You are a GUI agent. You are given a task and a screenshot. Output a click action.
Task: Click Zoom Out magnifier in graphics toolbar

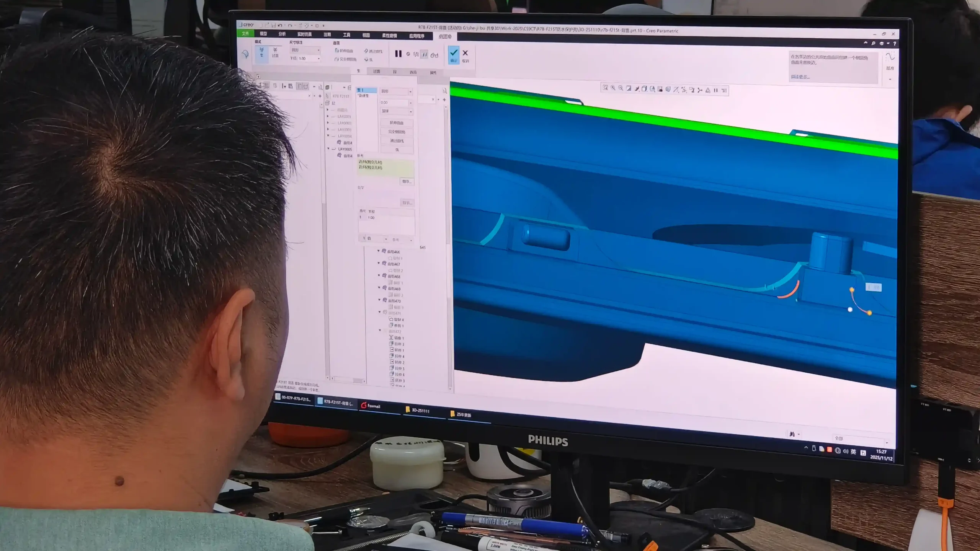click(621, 88)
